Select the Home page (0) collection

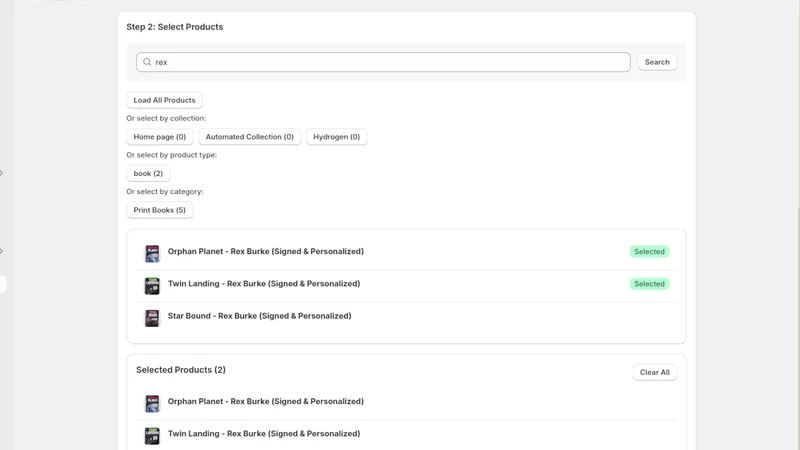(160, 137)
